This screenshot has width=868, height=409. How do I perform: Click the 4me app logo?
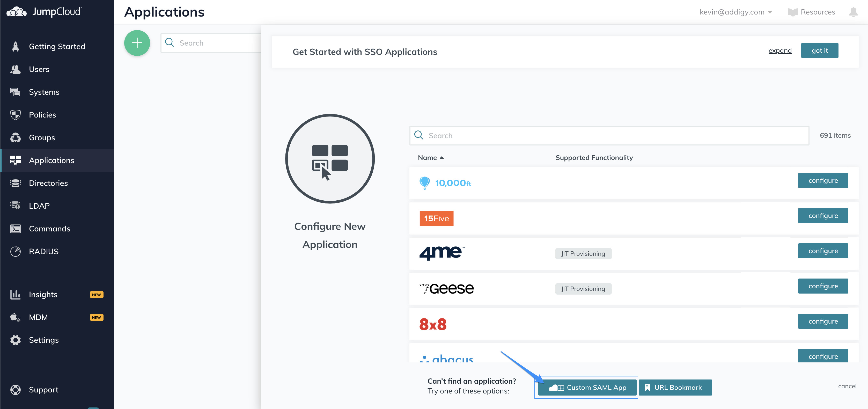(442, 253)
